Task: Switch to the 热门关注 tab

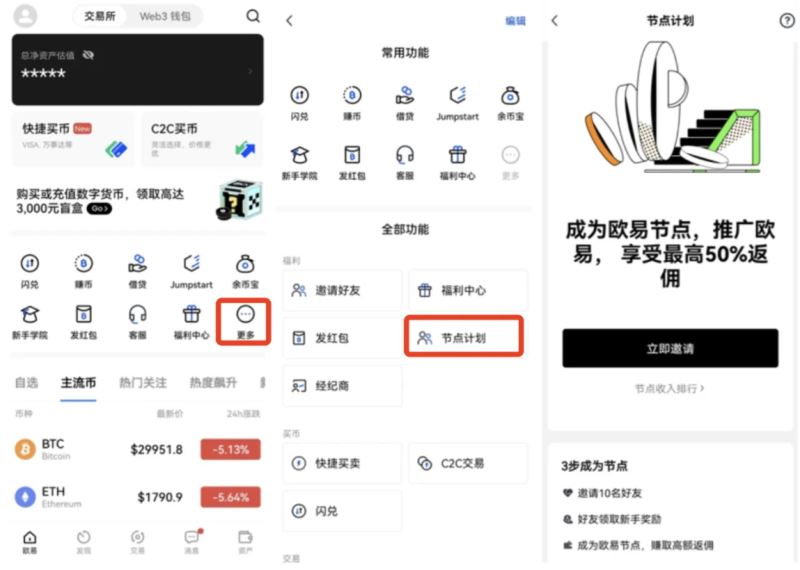Action: point(144,383)
